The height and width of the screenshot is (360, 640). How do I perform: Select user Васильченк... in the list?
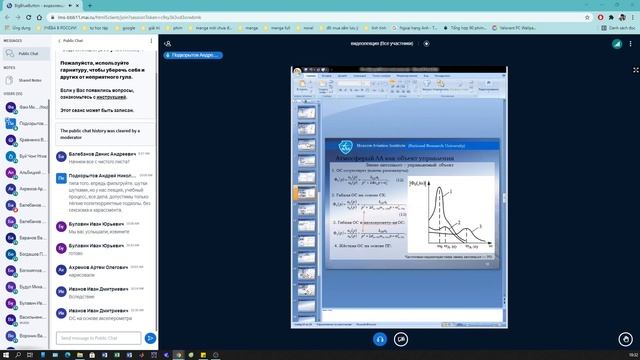pyautogui.click(x=26, y=319)
